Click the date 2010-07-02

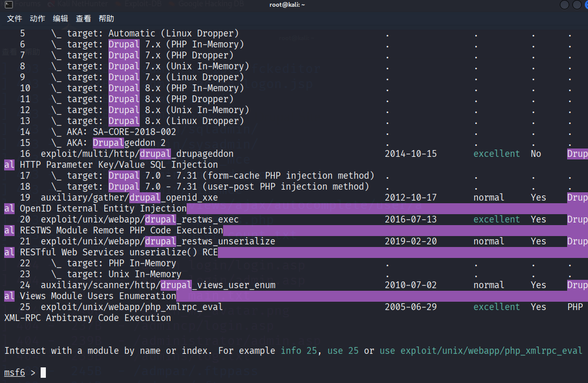click(x=411, y=285)
